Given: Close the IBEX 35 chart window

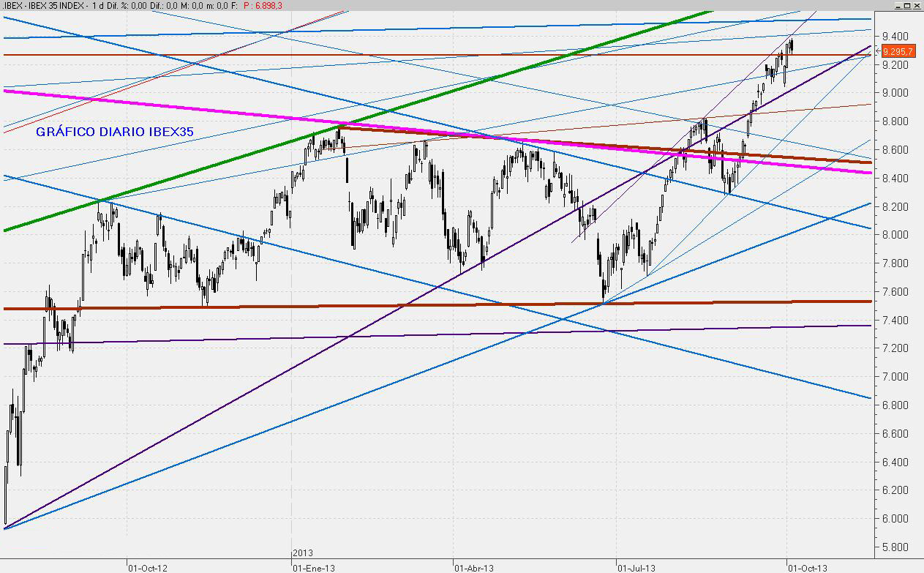Looking at the screenshot, I should click(x=917, y=5).
